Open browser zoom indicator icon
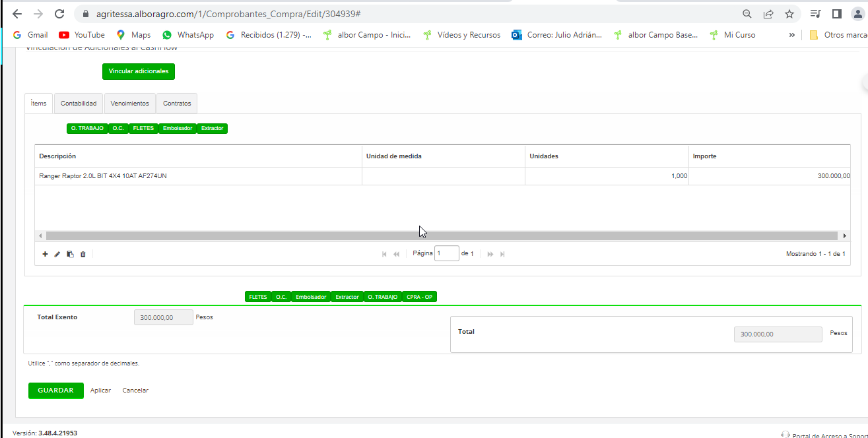Screen dimensions: 868x438 tap(747, 14)
